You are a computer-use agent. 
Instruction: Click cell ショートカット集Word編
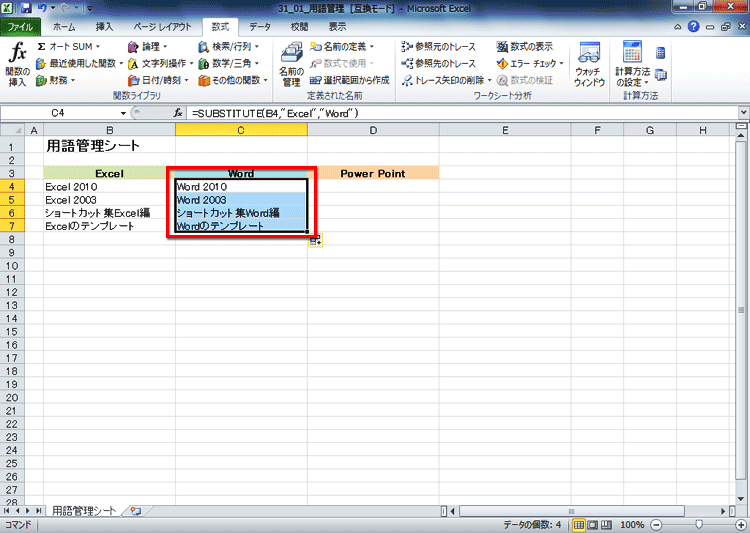click(x=241, y=213)
